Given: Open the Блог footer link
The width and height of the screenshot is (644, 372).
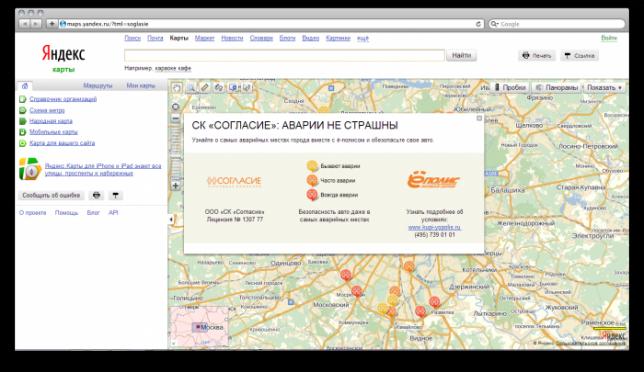Looking at the screenshot, I should pos(93,213).
